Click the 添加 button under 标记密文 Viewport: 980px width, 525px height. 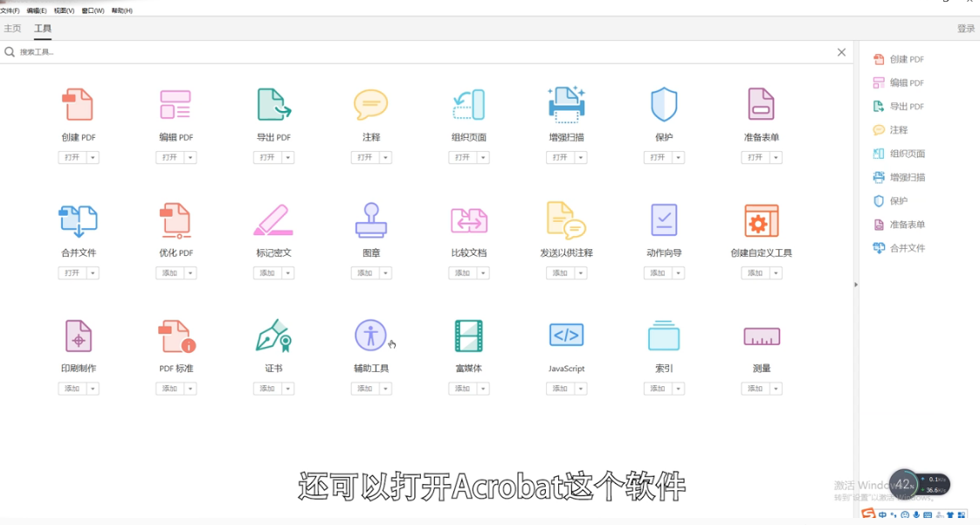pos(267,273)
